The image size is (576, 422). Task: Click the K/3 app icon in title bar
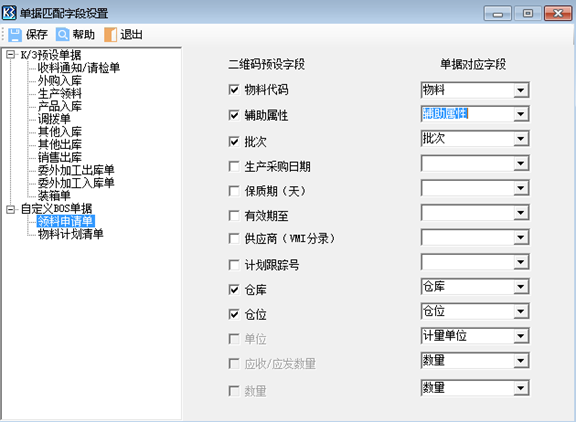coord(9,12)
